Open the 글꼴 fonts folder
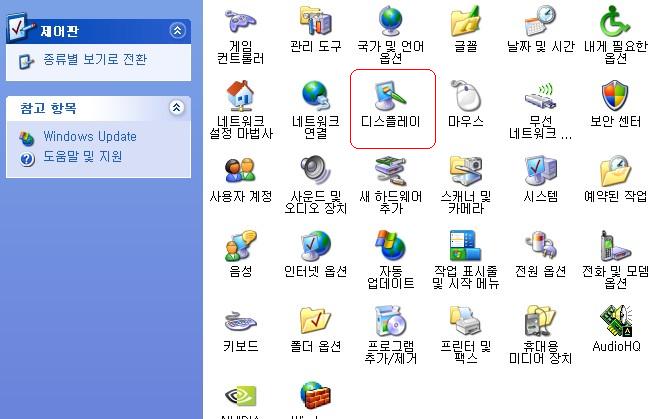 tap(466, 21)
